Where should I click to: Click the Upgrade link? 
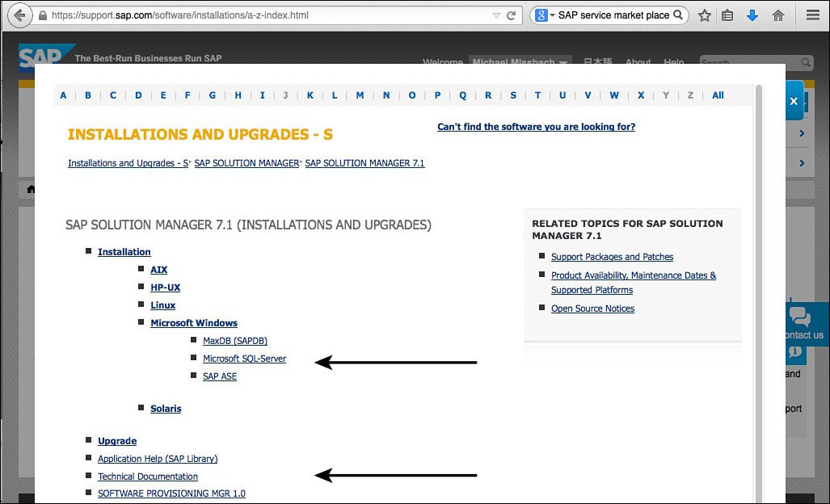pos(117,440)
